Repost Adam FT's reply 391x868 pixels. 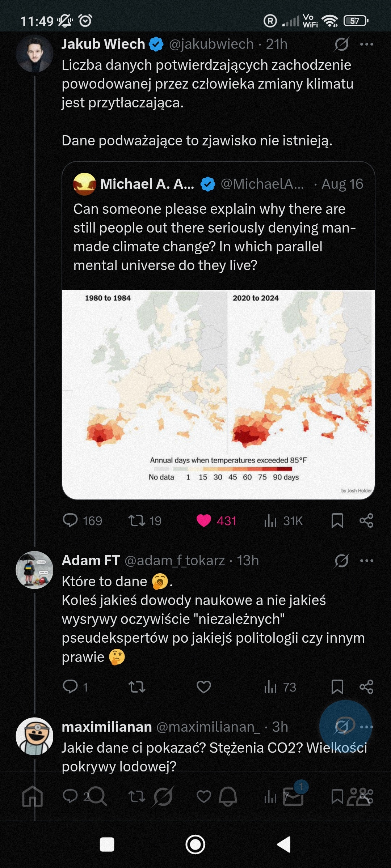[x=137, y=687]
